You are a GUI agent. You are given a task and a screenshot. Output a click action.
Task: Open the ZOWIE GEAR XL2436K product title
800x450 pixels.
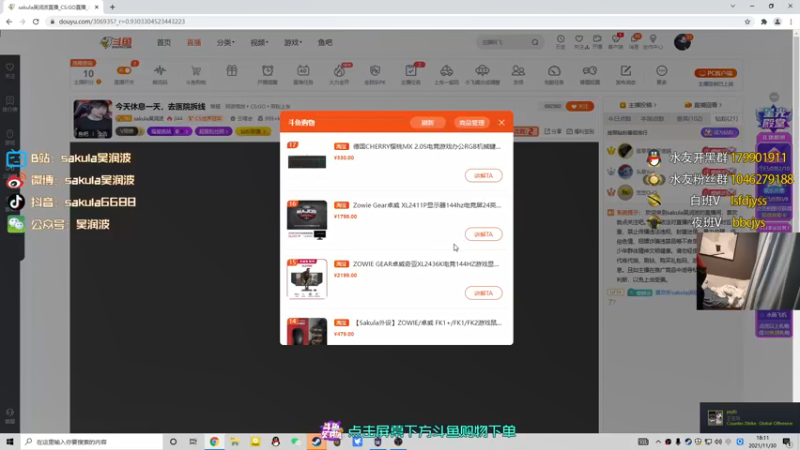426,264
